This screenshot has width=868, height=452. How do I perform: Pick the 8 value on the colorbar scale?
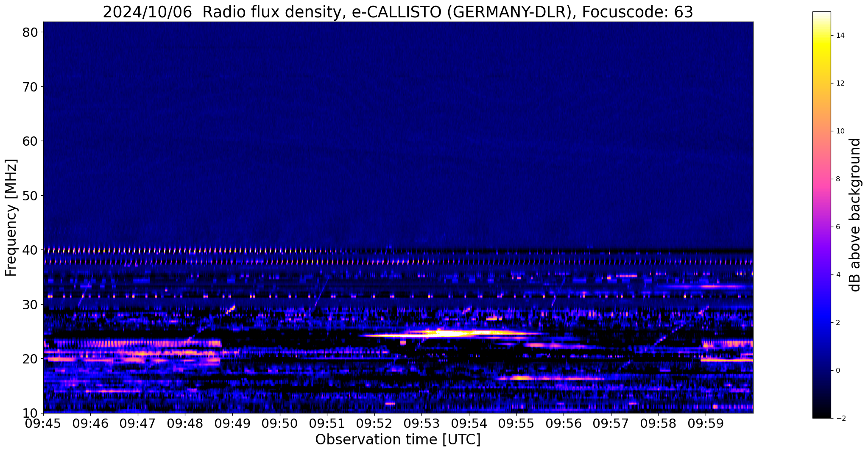pyautogui.click(x=838, y=179)
